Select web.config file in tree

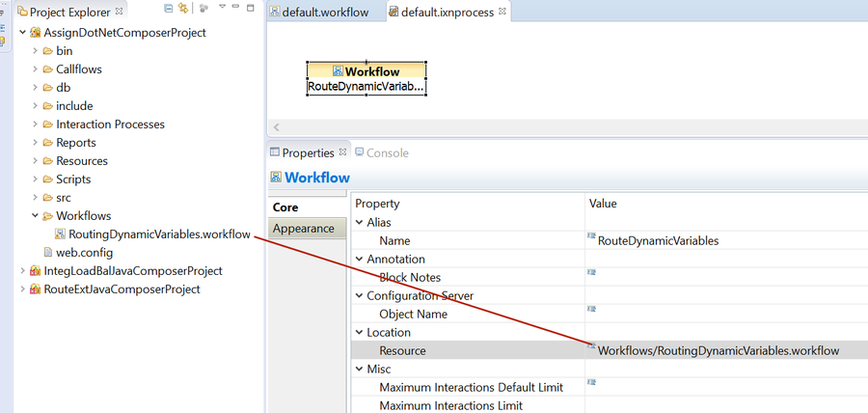[x=84, y=253]
